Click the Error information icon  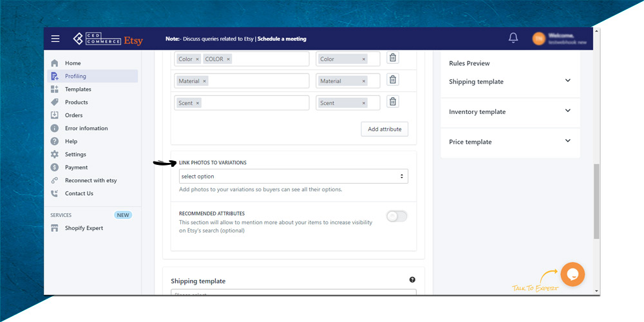click(x=55, y=128)
